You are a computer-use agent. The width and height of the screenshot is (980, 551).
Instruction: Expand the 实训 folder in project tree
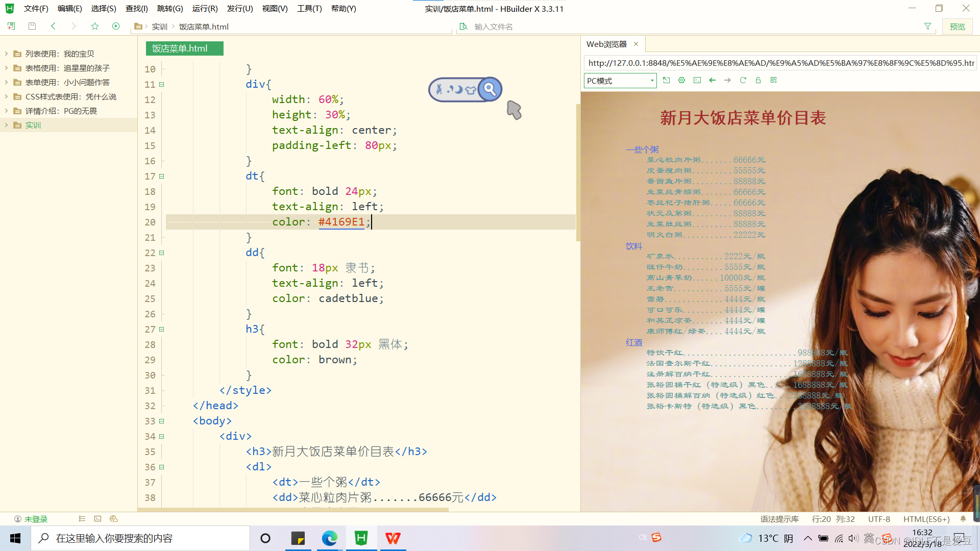point(6,125)
